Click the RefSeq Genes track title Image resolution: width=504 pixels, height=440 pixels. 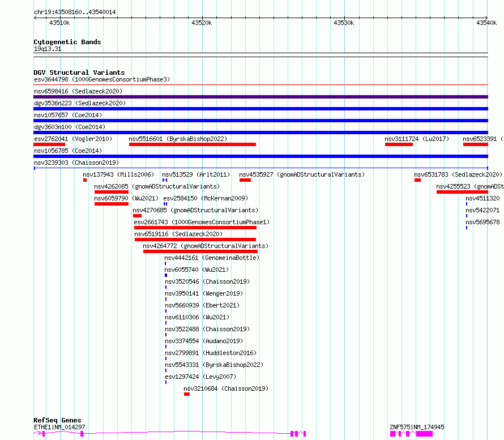tap(57, 420)
